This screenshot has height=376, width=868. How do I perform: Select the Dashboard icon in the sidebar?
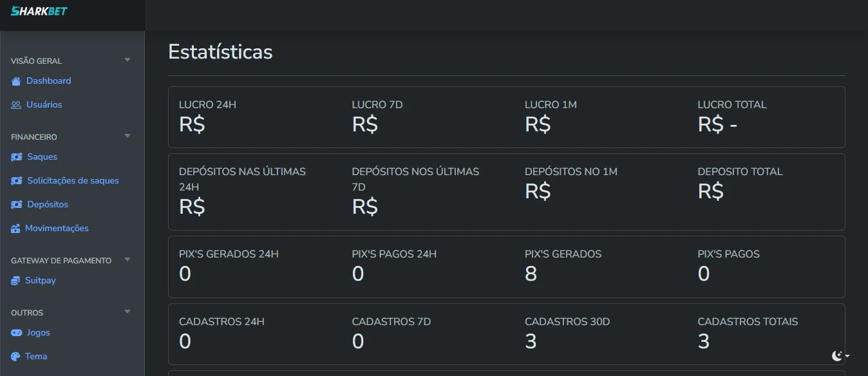pos(15,80)
